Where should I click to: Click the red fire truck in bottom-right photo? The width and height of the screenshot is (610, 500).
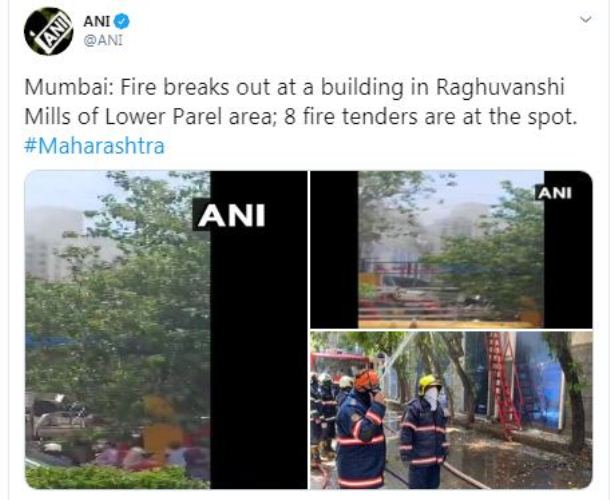click(x=338, y=365)
